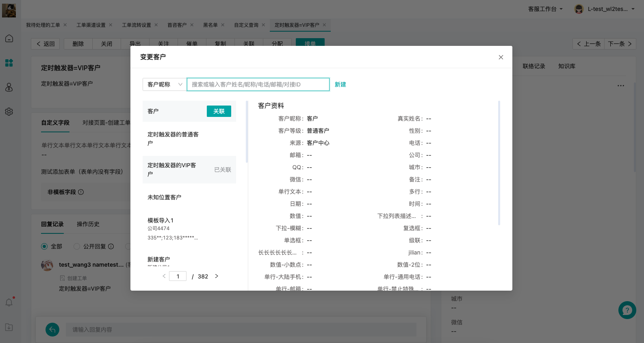644x343 pixels.
Task: Open the download icon in sidebar
Action: 9,327
